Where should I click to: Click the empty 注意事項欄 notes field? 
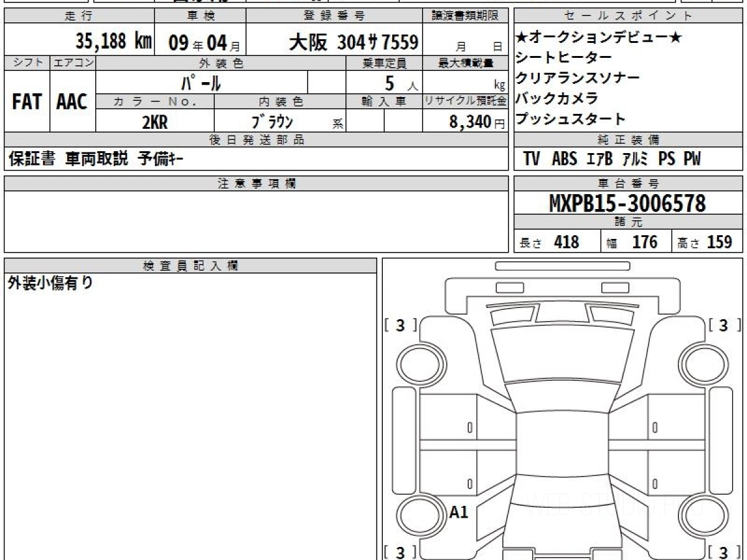click(256, 221)
